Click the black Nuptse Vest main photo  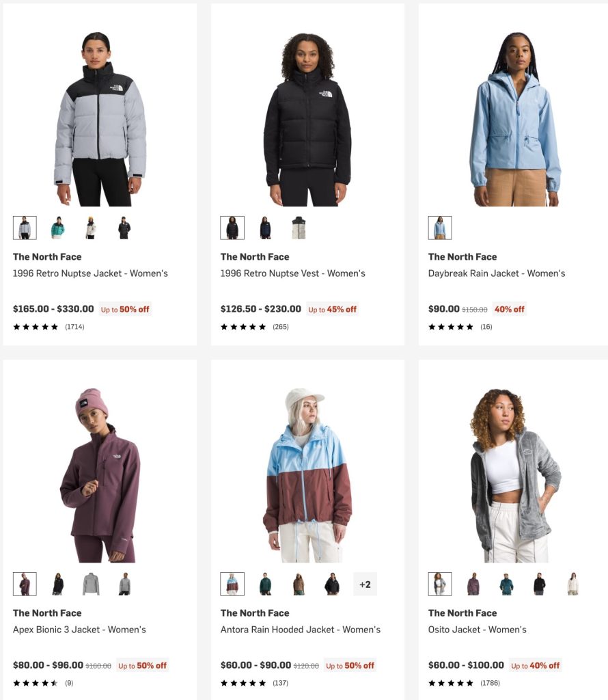(307, 119)
